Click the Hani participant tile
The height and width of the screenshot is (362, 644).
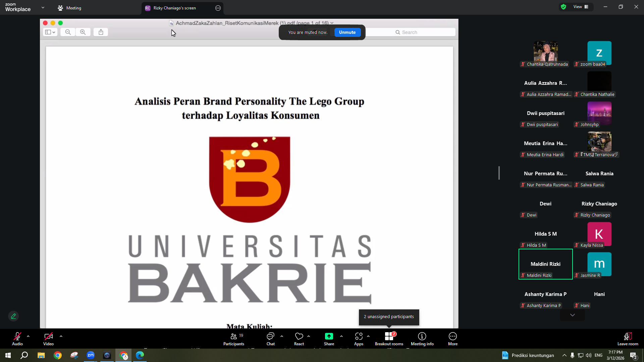coord(599,294)
